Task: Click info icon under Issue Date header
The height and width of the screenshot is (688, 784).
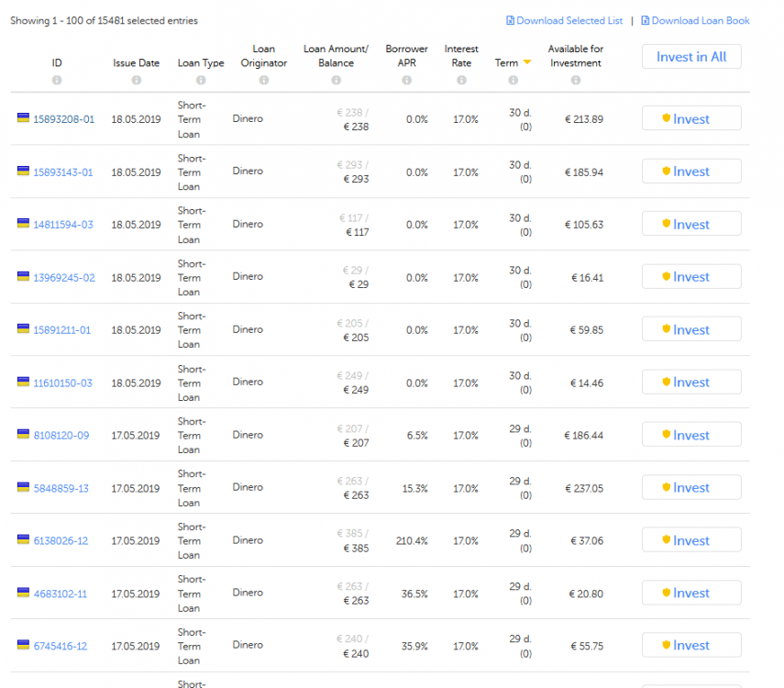Action: [x=136, y=81]
